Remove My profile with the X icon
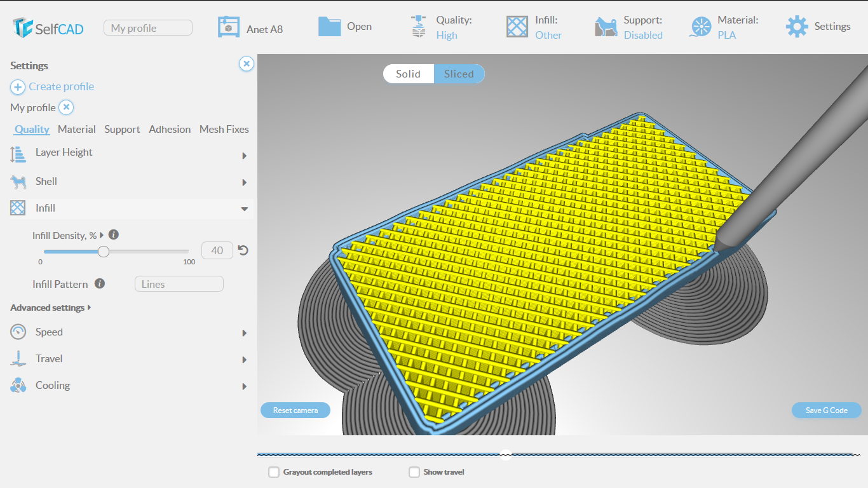The height and width of the screenshot is (488, 868). [x=67, y=107]
